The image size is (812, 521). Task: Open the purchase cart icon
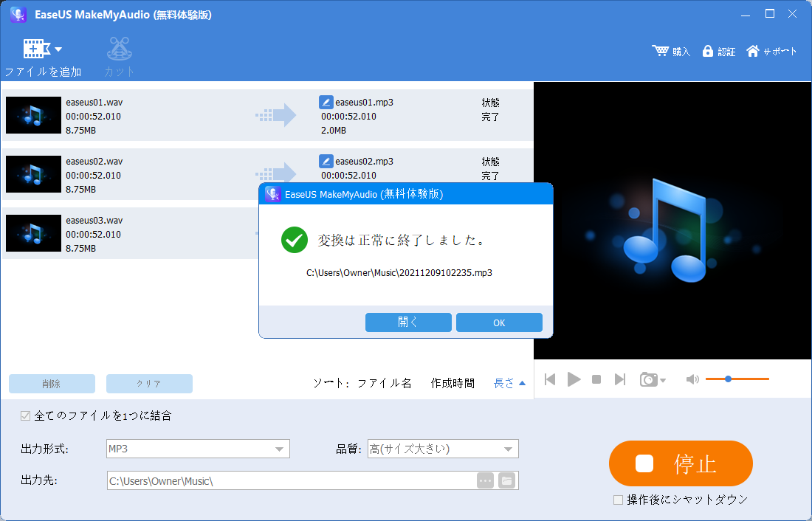pos(660,51)
